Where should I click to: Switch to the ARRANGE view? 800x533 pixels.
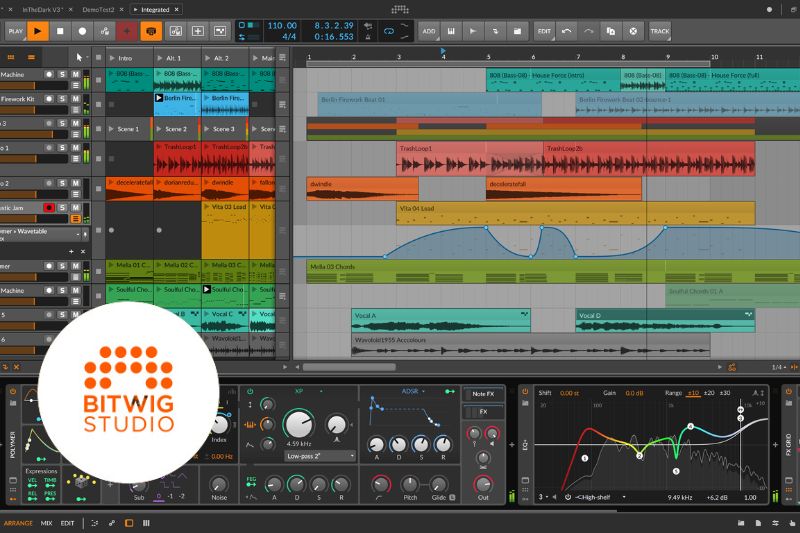pyautogui.click(x=18, y=523)
